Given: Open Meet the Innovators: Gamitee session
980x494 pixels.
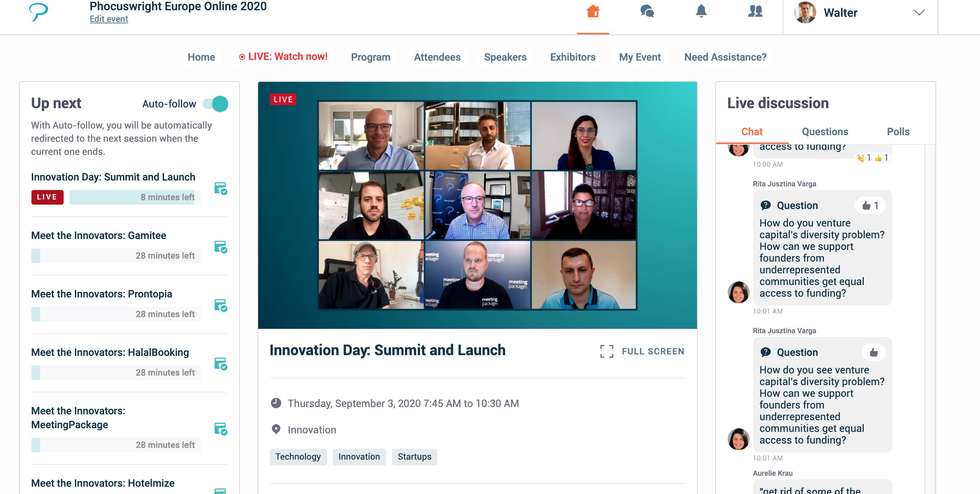Looking at the screenshot, I should 98,236.
